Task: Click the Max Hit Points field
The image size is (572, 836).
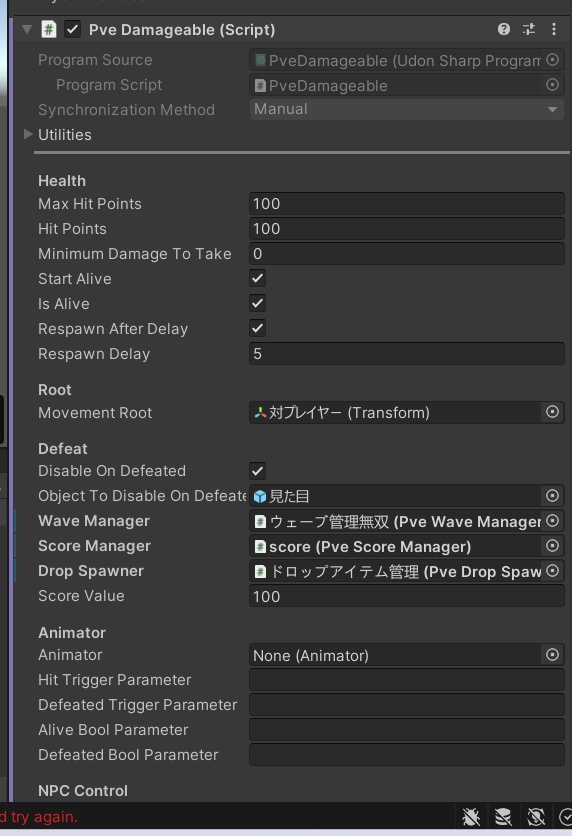Action: coord(407,204)
